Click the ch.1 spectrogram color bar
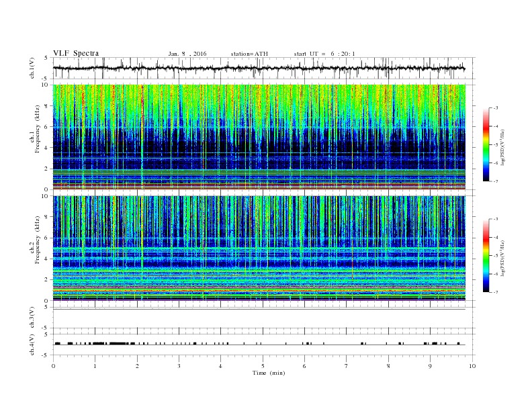This screenshot has width=532, height=411. click(486, 145)
